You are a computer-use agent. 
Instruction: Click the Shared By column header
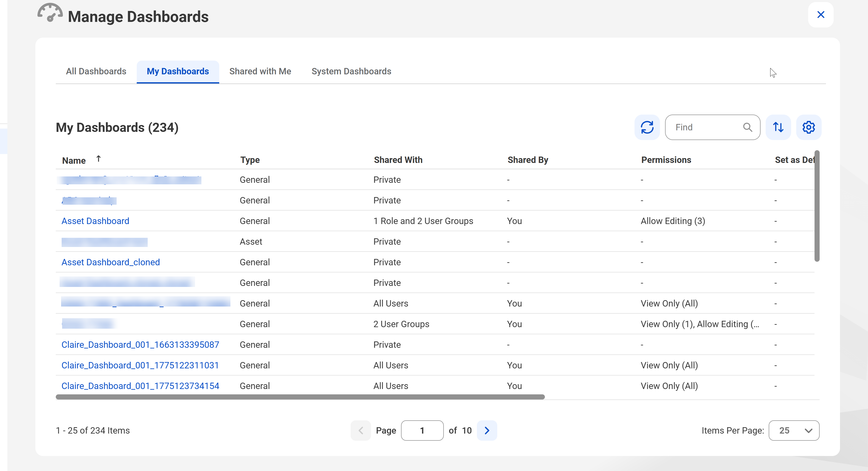tap(528, 160)
